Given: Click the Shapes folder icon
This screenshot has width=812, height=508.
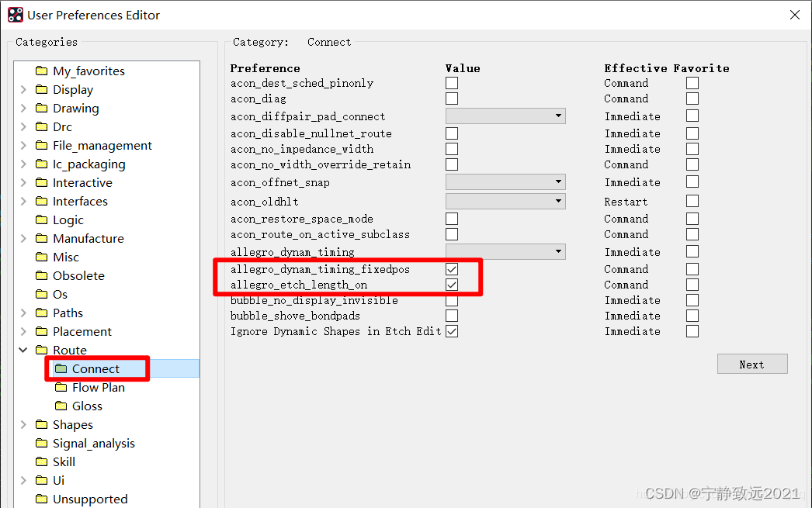Looking at the screenshot, I should [41, 425].
